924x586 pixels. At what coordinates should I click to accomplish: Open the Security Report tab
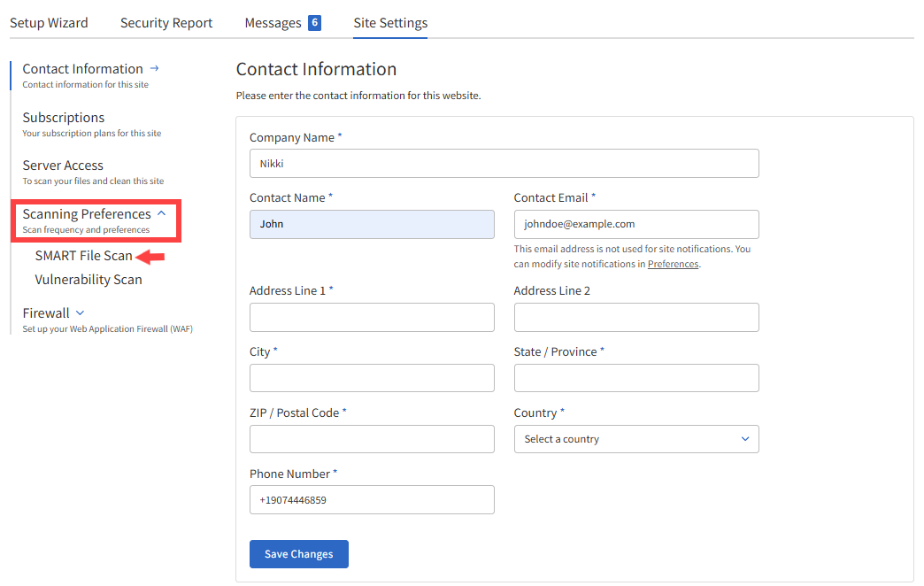click(166, 22)
